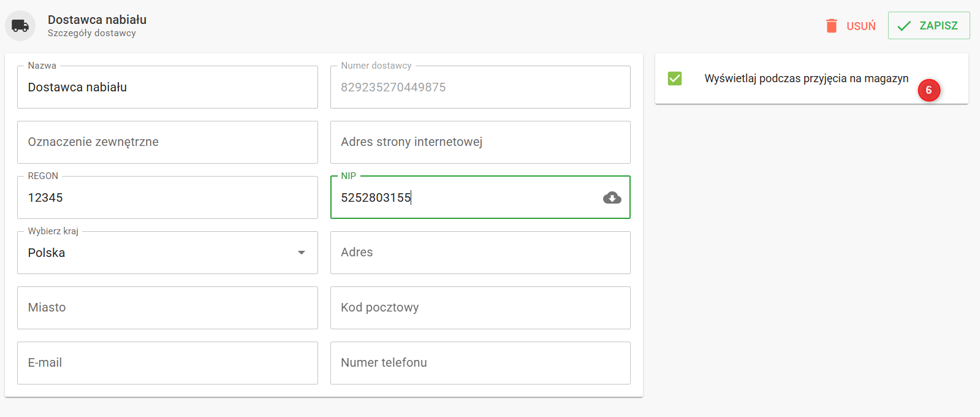Focus the Numer telefonu field
This screenshot has width=980, height=417.
coord(480,363)
